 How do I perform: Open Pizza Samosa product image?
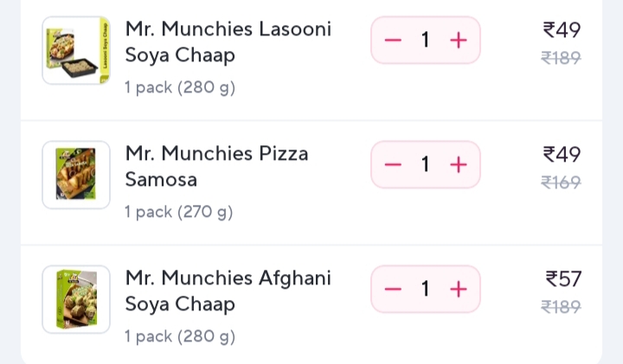76,175
